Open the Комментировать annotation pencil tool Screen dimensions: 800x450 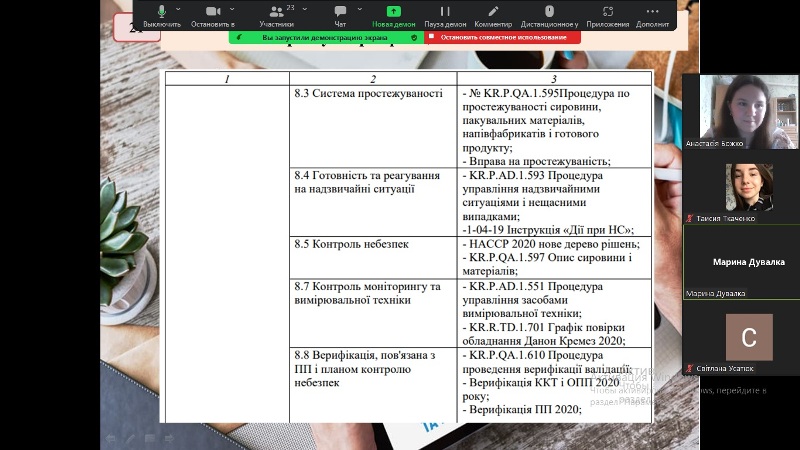pyautogui.click(x=493, y=16)
